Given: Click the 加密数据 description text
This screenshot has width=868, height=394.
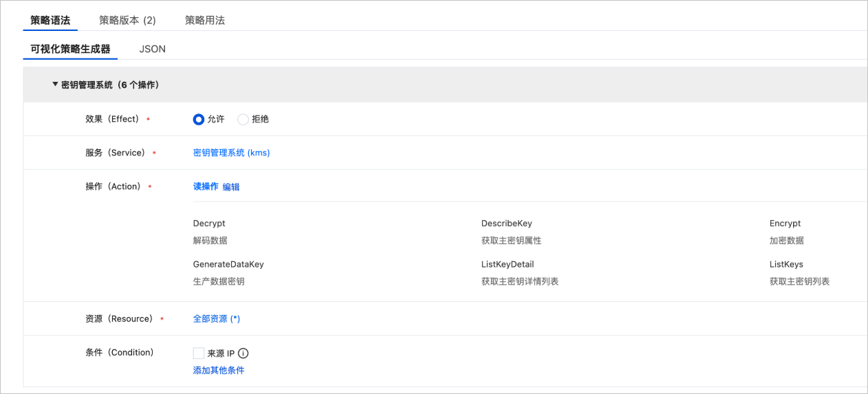Looking at the screenshot, I should pos(787,241).
